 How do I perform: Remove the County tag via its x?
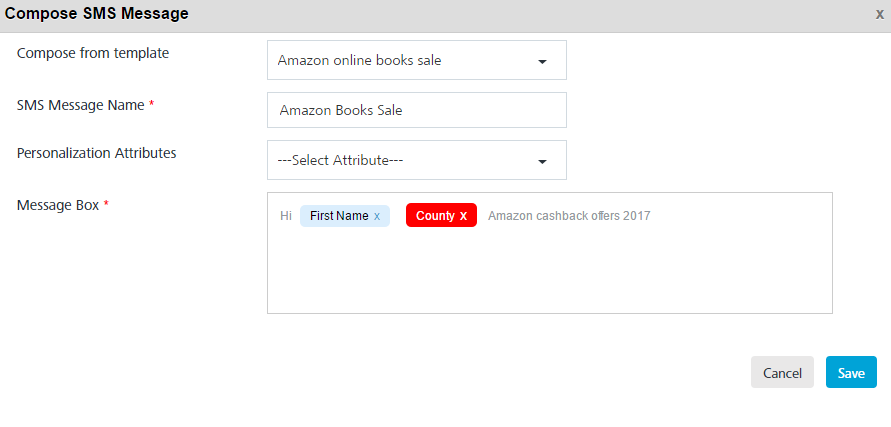tap(463, 216)
